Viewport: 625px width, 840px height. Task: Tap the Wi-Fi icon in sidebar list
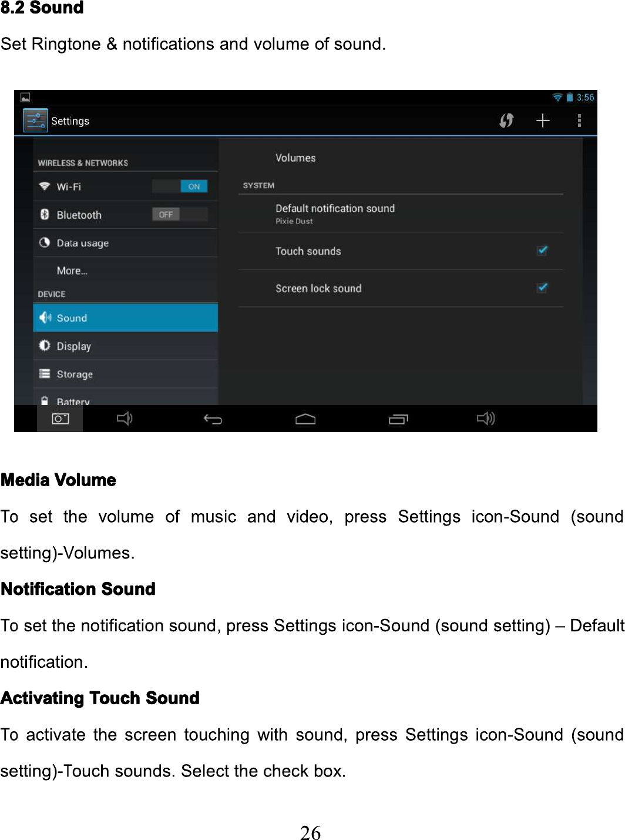[x=45, y=186]
